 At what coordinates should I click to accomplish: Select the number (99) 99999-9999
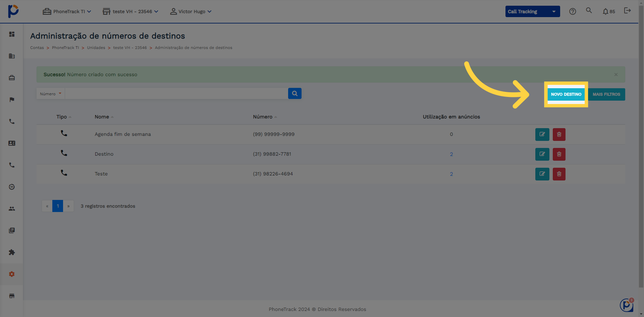click(x=274, y=134)
